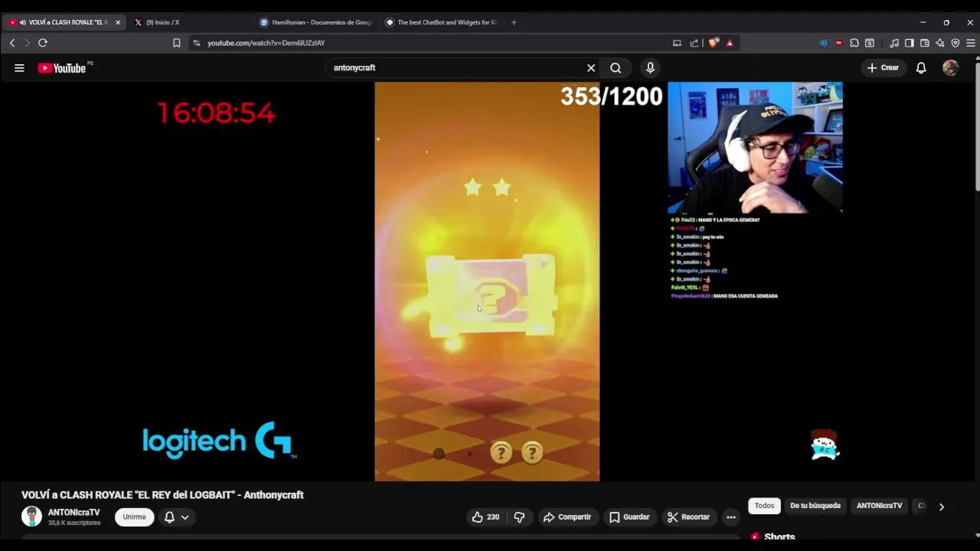Like the video with thumbs up
The height and width of the screenshot is (551, 980).
click(x=485, y=517)
